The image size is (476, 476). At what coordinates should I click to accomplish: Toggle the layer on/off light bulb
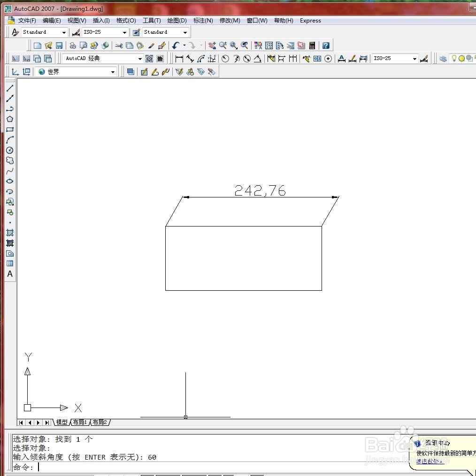pos(454,58)
